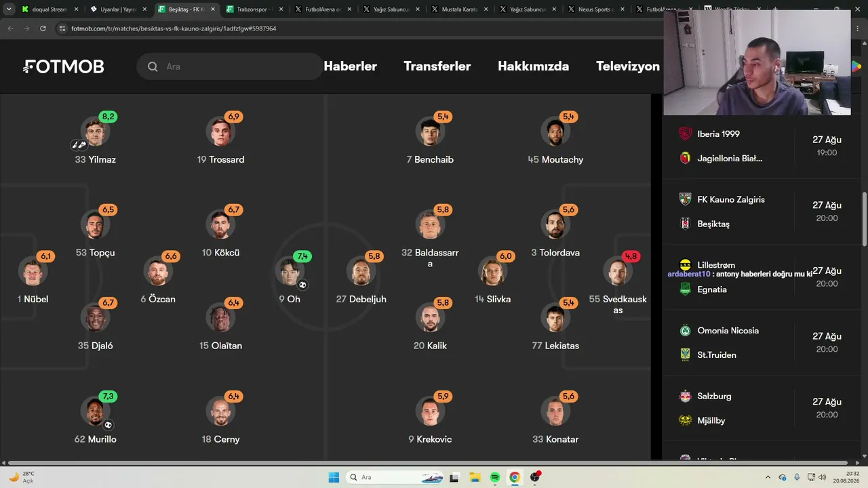Click player name 20 Kalik
Screen dimensions: 868x488
(430, 346)
